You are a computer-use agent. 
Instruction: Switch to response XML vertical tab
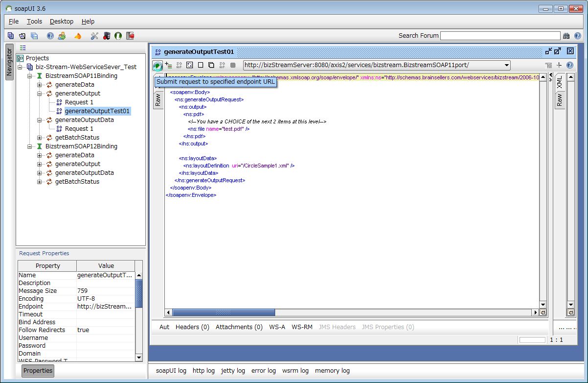tap(560, 83)
